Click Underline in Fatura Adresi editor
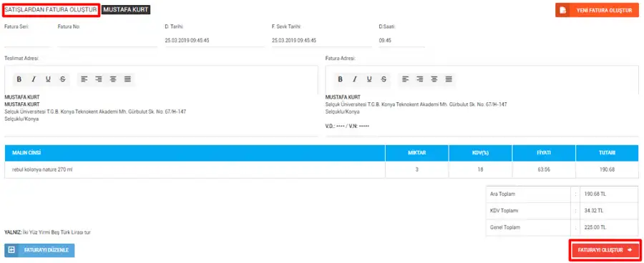The width and height of the screenshot is (644, 263). (369, 79)
